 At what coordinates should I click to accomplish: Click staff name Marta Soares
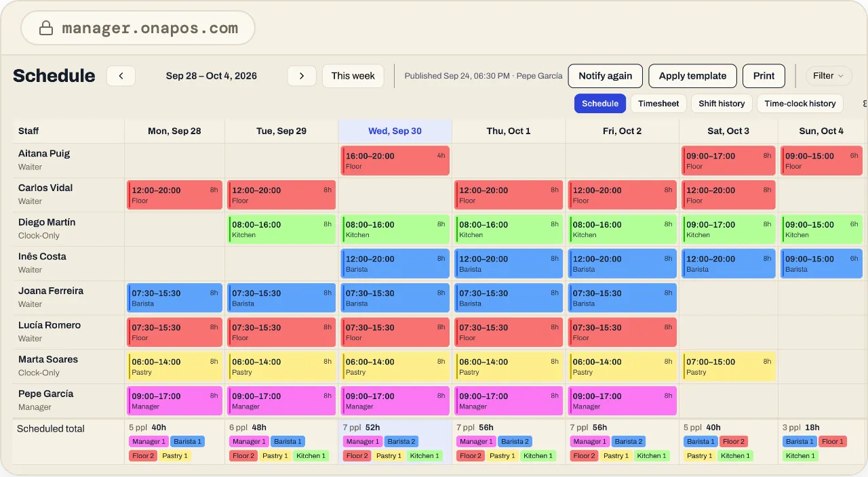[x=48, y=359]
